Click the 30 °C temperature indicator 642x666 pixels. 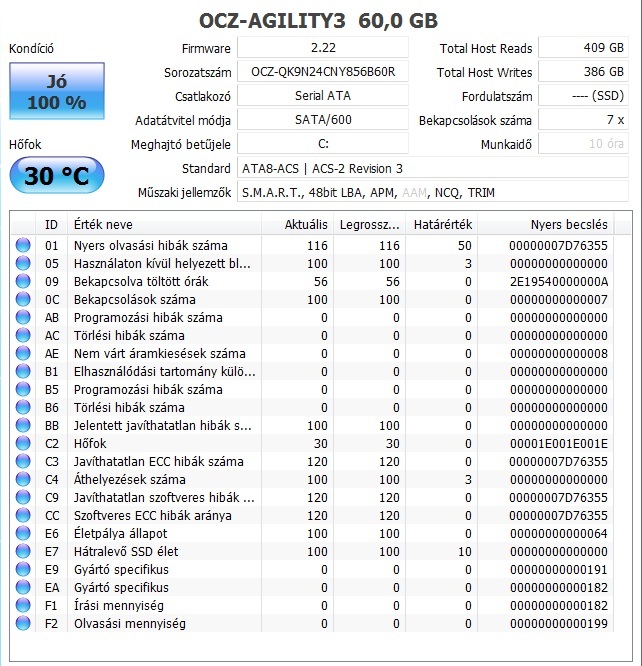pyautogui.click(x=57, y=175)
